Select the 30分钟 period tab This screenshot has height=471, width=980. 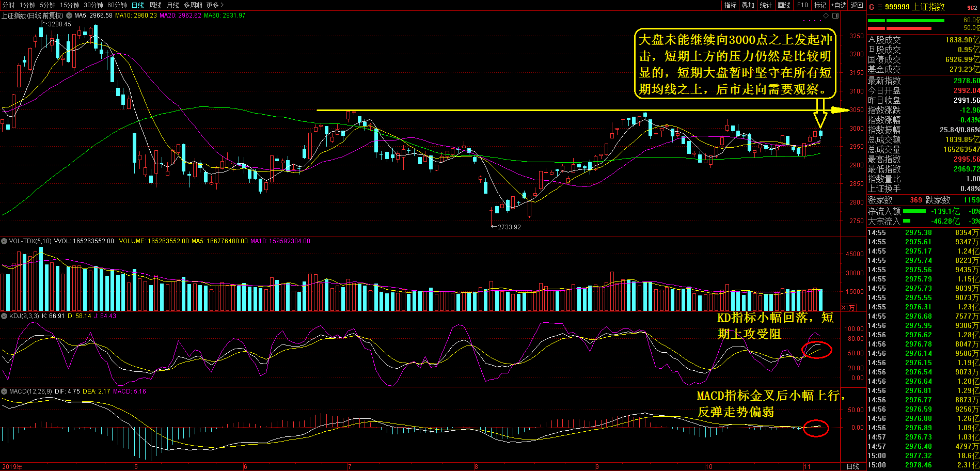93,5
